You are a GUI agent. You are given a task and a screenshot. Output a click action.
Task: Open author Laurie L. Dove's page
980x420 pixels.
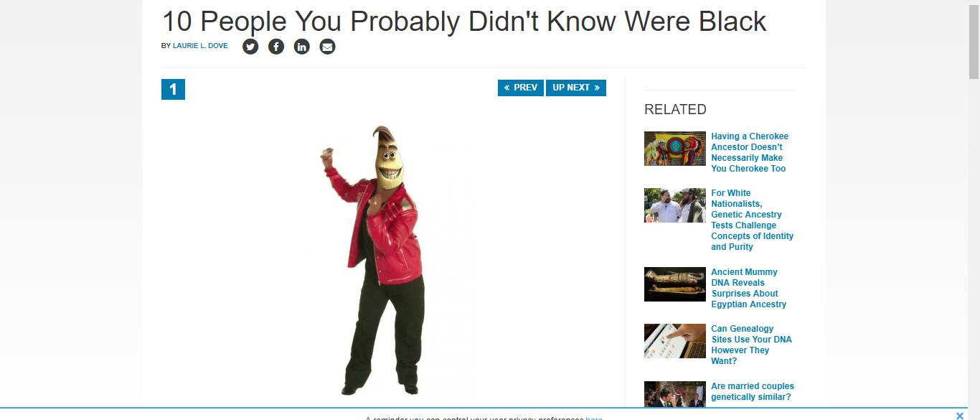(x=200, y=46)
